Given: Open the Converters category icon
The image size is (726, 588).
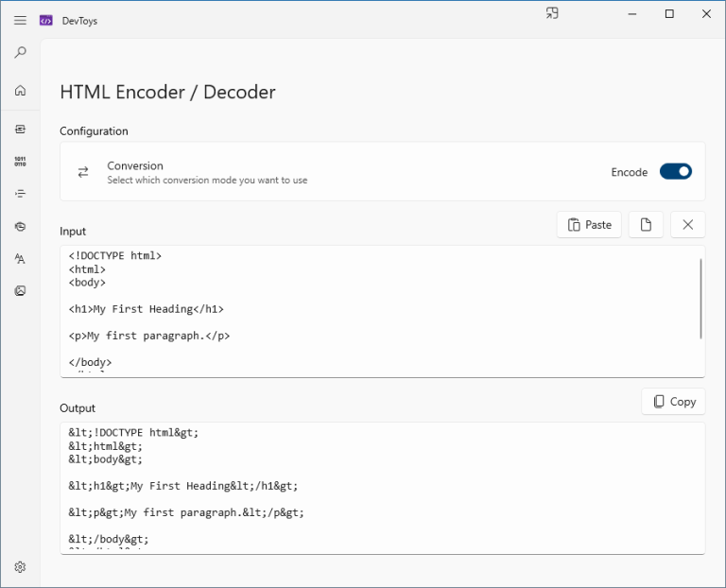Looking at the screenshot, I should pyautogui.click(x=20, y=130).
